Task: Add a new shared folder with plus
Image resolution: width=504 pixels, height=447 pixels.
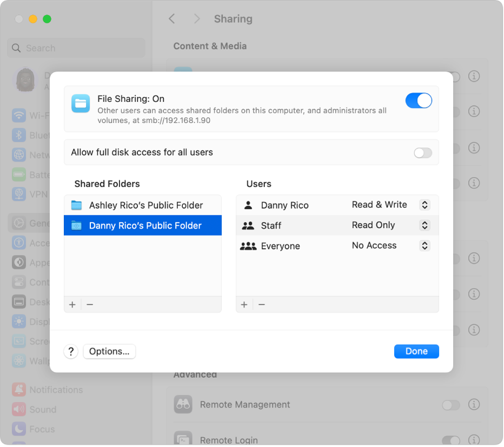Action: pyautogui.click(x=72, y=305)
